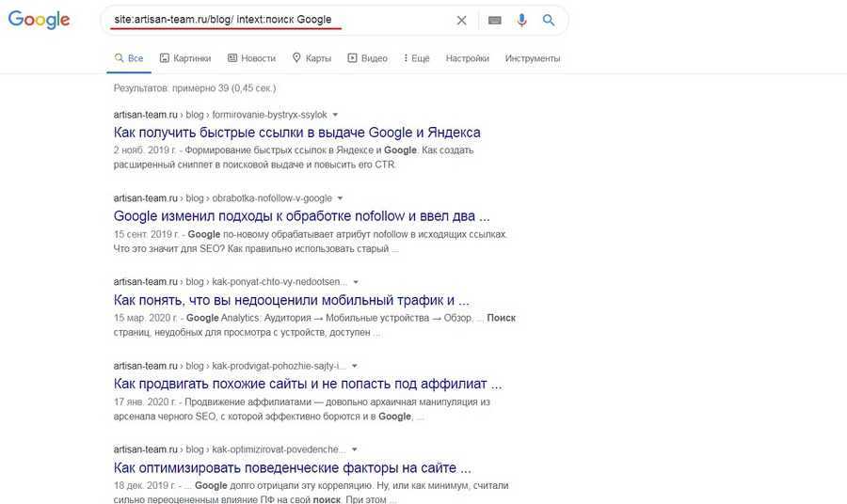Click in the search query input field
This screenshot has width=847, height=504.
(x=282, y=20)
